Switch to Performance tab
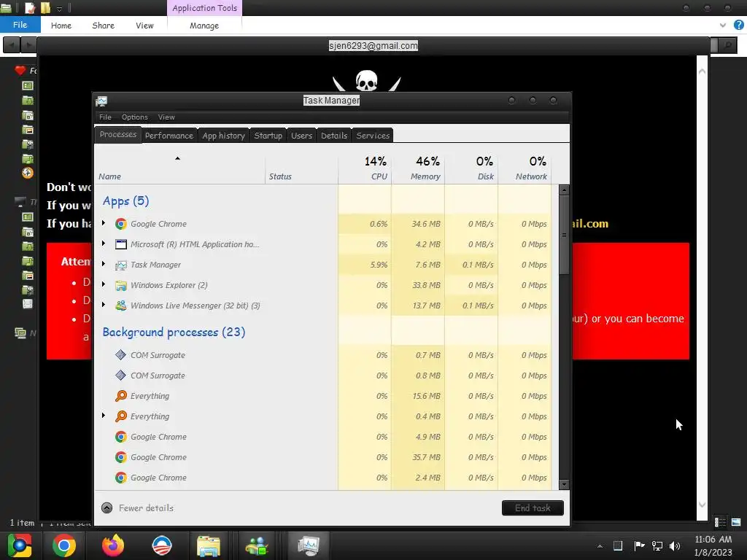 pos(169,136)
